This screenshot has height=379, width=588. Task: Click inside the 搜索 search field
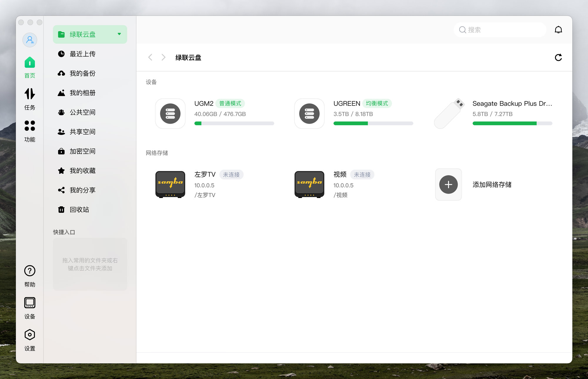coord(500,30)
